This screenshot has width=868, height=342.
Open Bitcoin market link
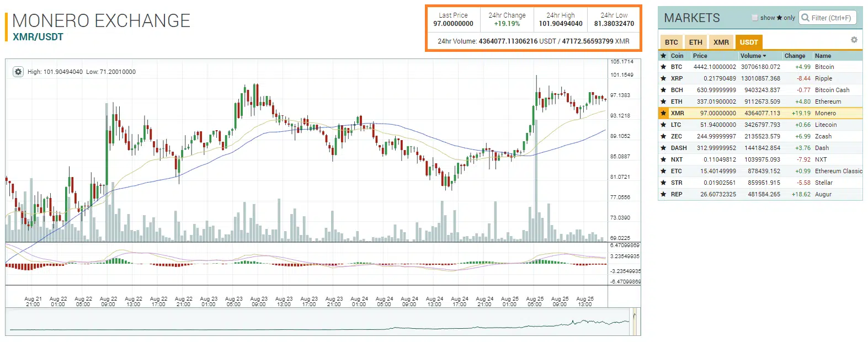tap(824, 67)
